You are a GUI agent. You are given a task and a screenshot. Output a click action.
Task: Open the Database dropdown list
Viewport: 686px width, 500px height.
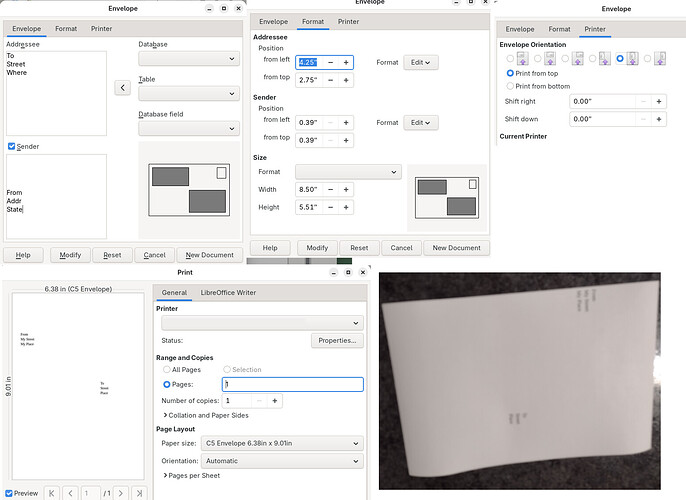click(188, 59)
